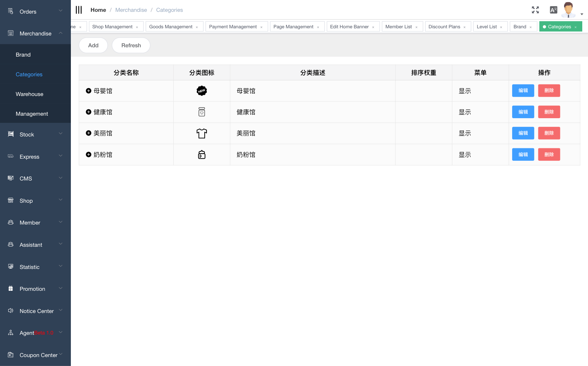
Task: Click the Notice Center speaker icon
Action: (11, 311)
